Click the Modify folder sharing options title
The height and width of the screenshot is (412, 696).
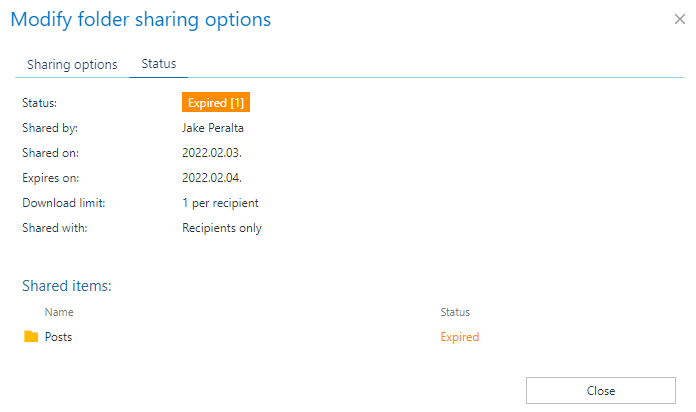(x=140, y=19)
